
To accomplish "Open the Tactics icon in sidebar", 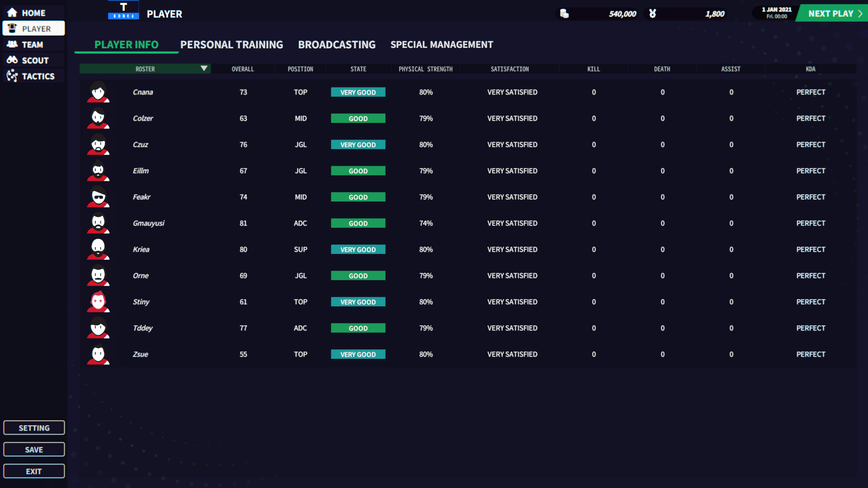I will pyautogui.click(x=12, y=76).
